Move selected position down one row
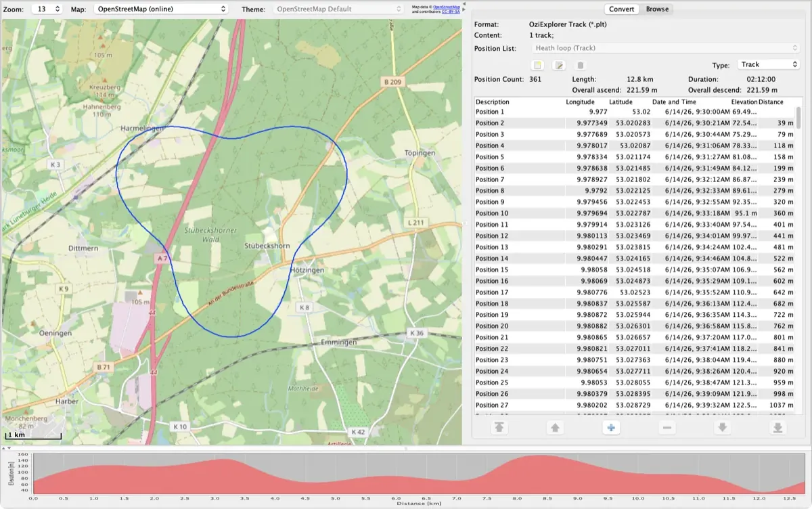Screen dimensions: 812x509 click(723, 428)
